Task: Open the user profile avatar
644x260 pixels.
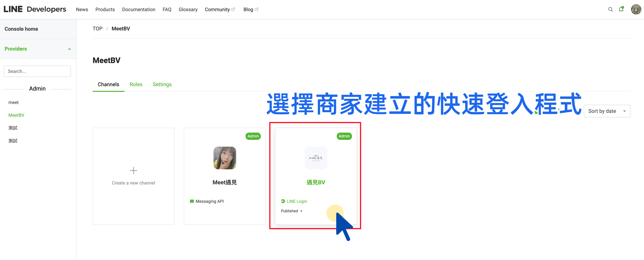Action: click(x=636, y=10)
